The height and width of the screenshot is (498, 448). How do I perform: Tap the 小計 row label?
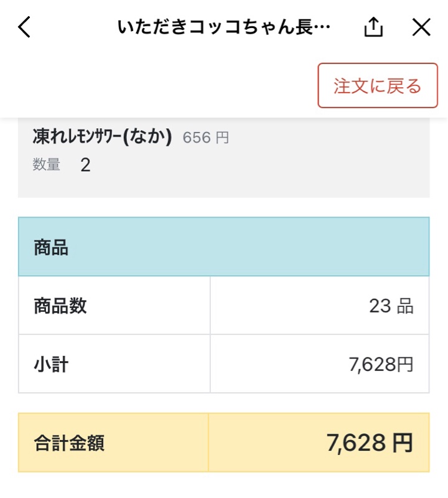pyautogui.click(x=51, y=364)
